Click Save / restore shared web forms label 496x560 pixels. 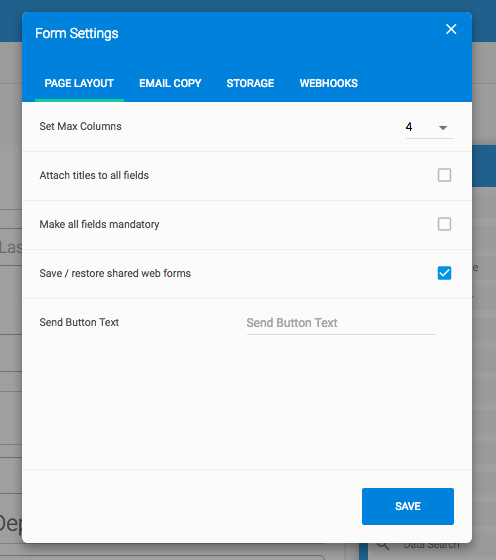pos(115,273)
